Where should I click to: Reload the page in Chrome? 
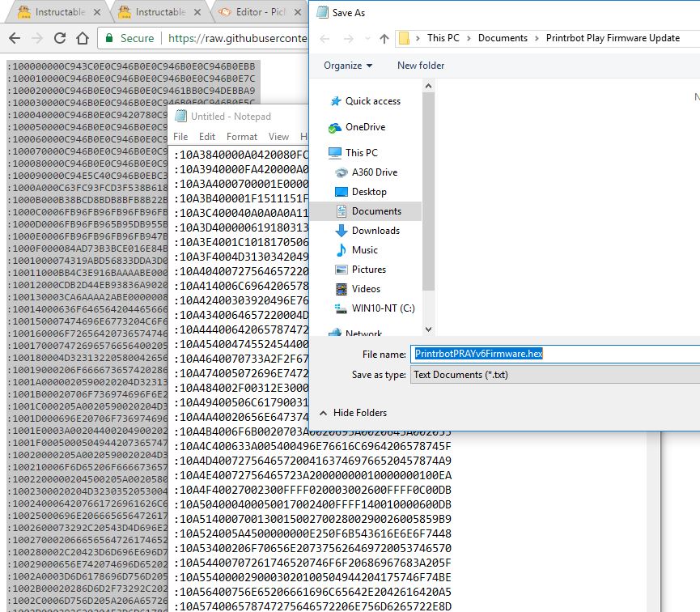60,38
